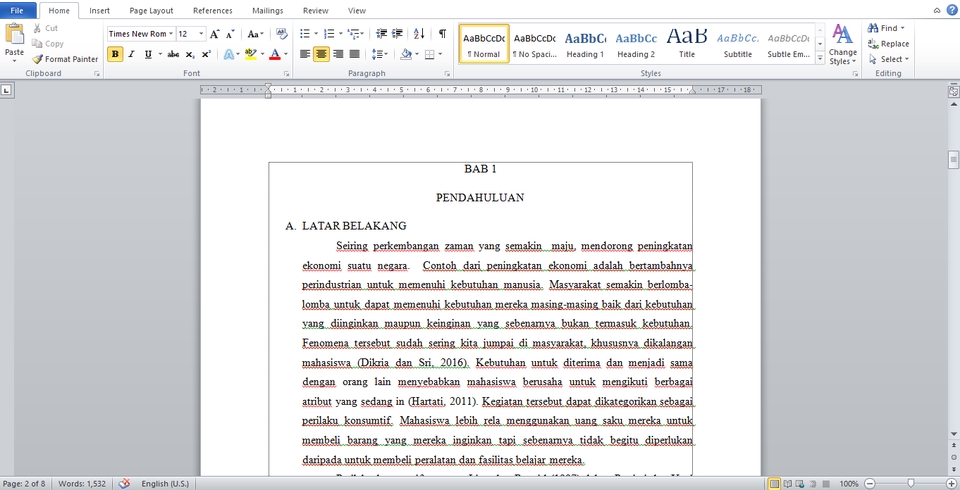Viewport: 960px width, 490px height.
Task: Apply yellow text highlight color
Action: pos(250,54)
